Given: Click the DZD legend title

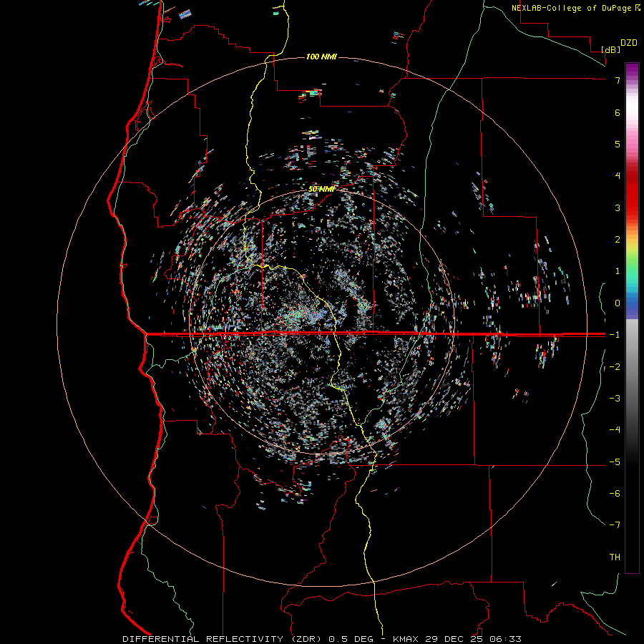Looking at the screenshot, I should click(629, 43).
